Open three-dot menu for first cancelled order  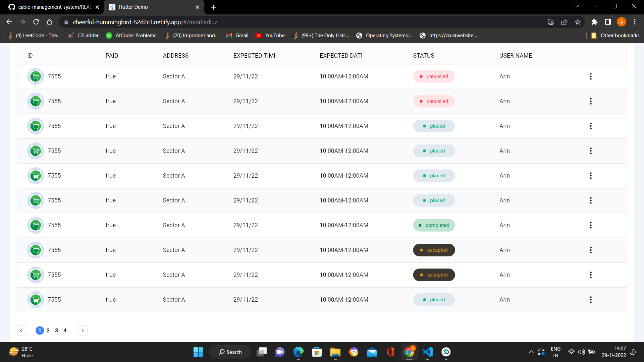click(591, 76)
